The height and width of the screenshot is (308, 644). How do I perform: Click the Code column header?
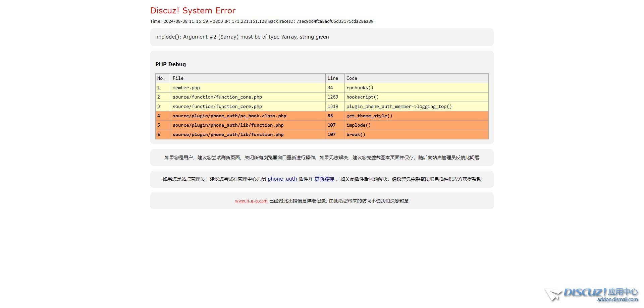pyautogui.click(x=352, y=78)
